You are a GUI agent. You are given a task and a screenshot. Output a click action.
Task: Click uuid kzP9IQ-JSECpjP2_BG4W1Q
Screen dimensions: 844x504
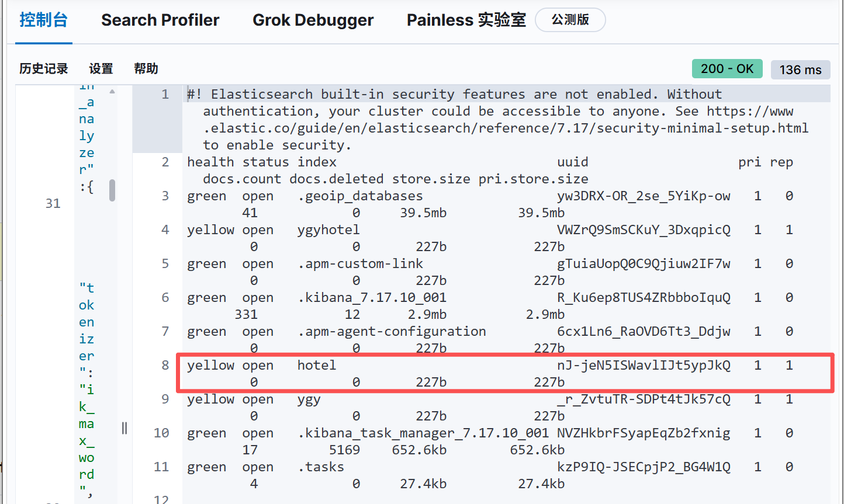(644, 467)
